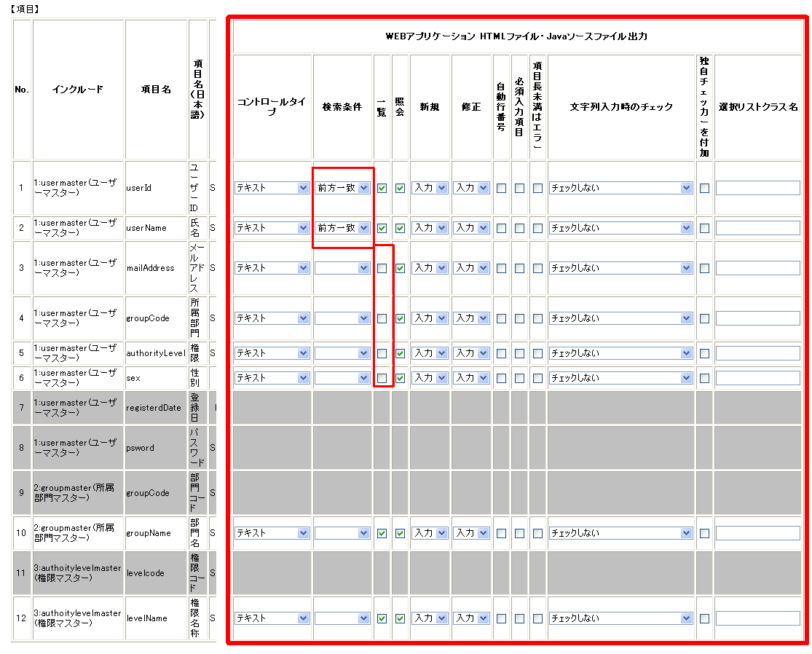Enable 一覧 checkbox for sex row
This screenshot has height=654, width=812.
point(382,378)
